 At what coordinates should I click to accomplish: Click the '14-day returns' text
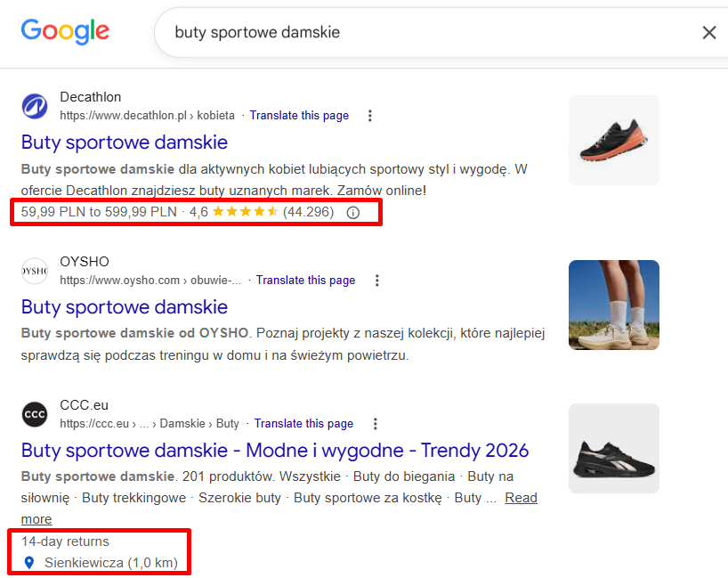click(65, 541)
